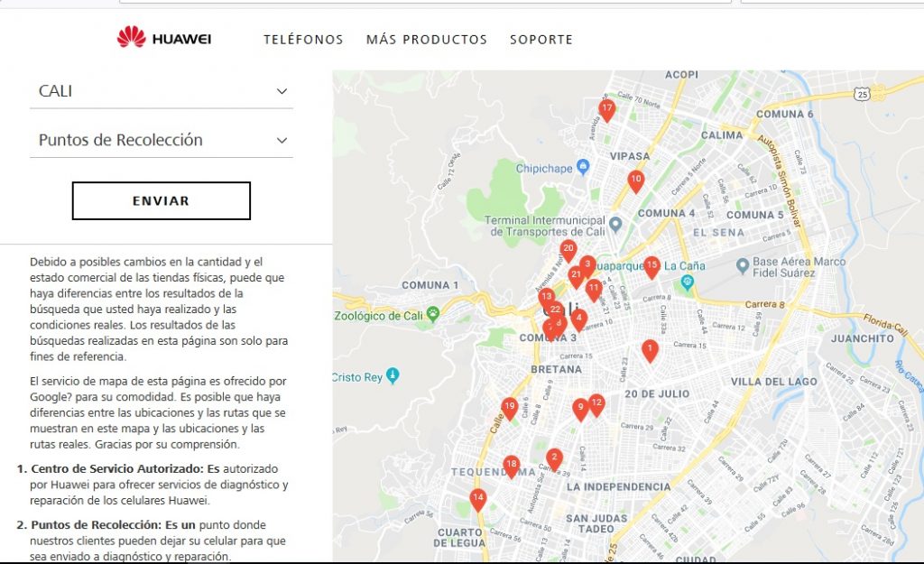Click the LA INDEPENDENCIA map label
This screenshot has height=564, width=924.
point(618,486)
